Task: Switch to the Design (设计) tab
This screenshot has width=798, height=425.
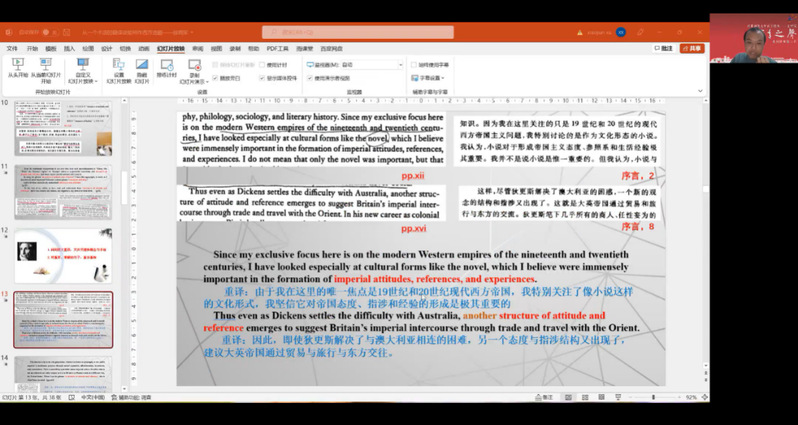Action: pyautogui.click(x=106, y=49)
